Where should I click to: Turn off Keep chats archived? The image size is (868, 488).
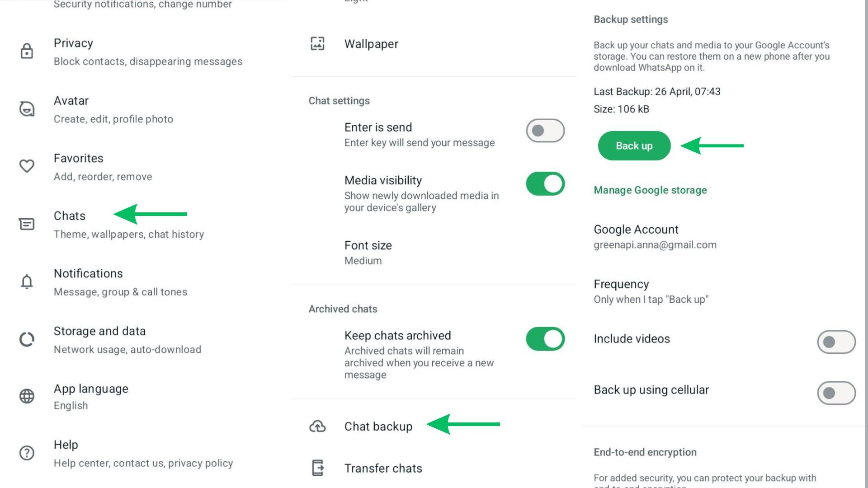click(545, 339)
